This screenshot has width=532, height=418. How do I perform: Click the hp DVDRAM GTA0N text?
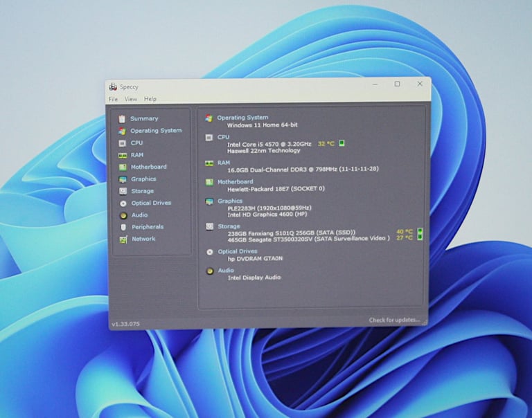(255, 259)
